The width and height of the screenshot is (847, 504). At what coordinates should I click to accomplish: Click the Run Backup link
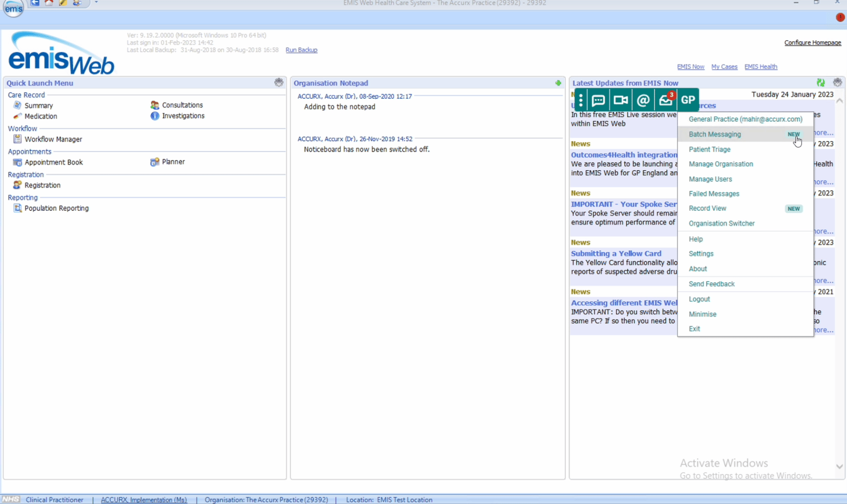point(301,50)
